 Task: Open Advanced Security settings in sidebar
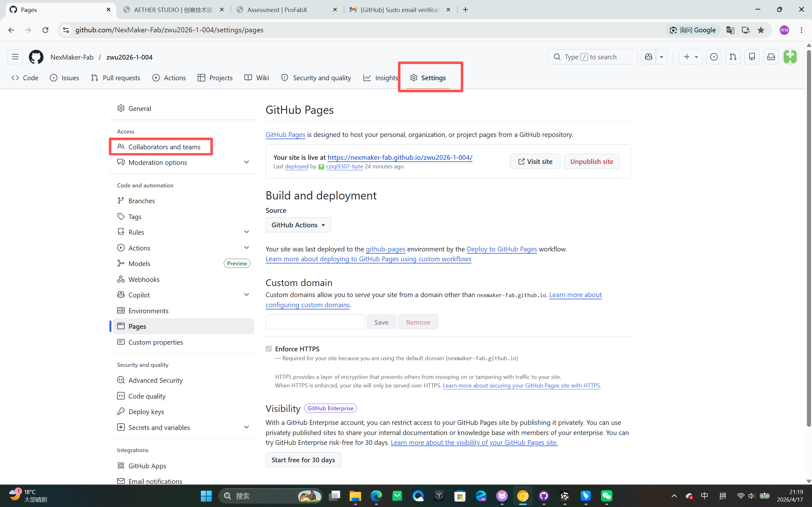coord(183,380)
